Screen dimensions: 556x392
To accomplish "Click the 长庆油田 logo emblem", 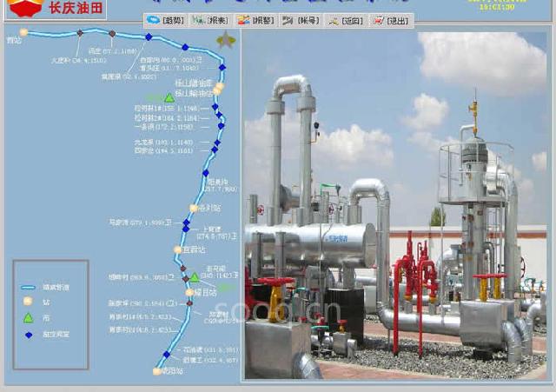I will point(24,9).
